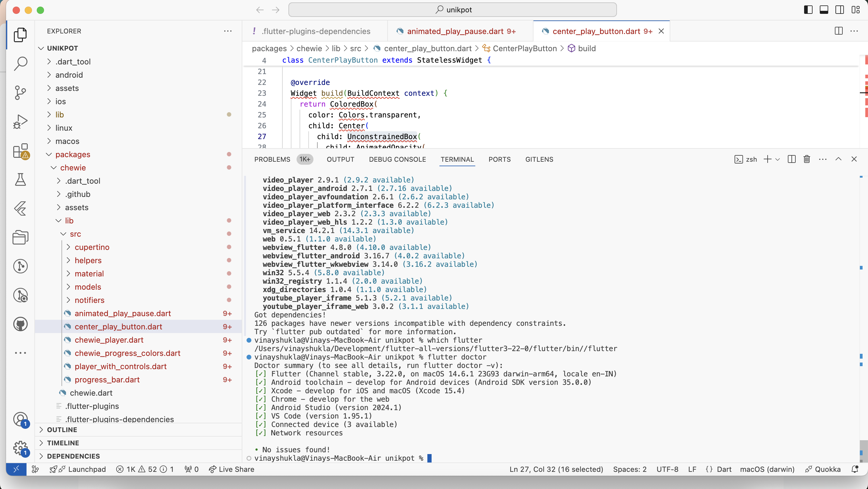This screenshot has width=868, height=489.
Task: Open launch profile dropdown next to plus
Action: click(x=778, y=159)
